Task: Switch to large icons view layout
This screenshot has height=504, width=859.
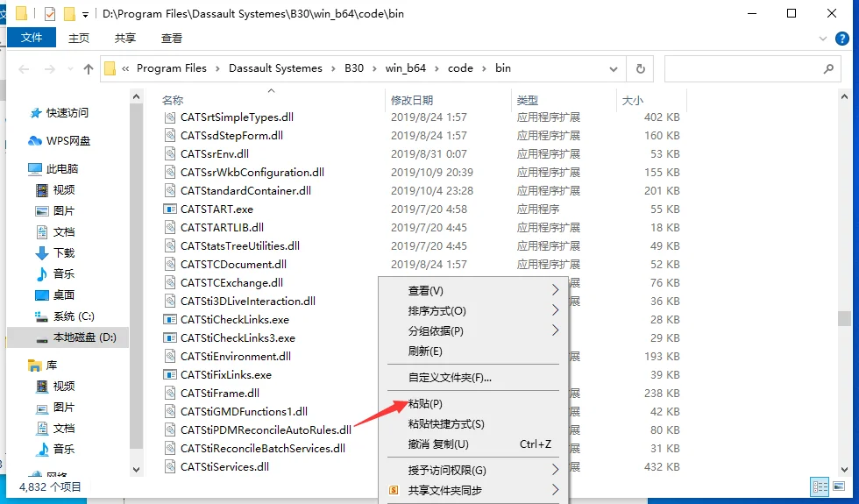Action: [x=839, y=486]
